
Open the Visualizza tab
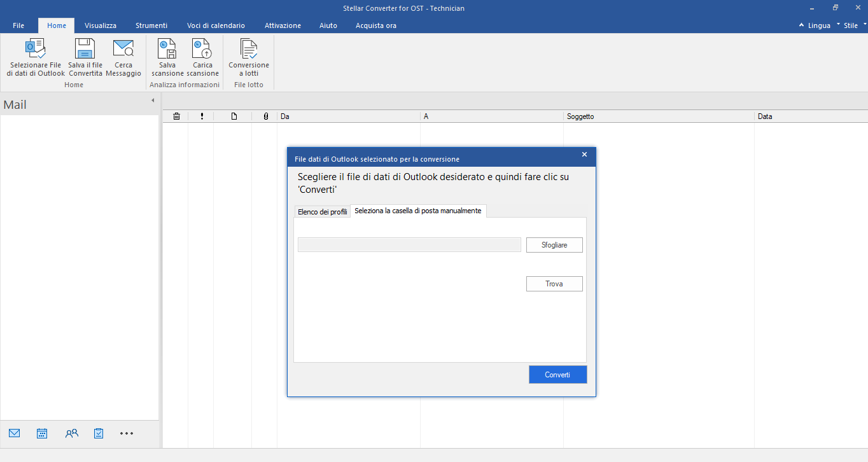(101, 25)
